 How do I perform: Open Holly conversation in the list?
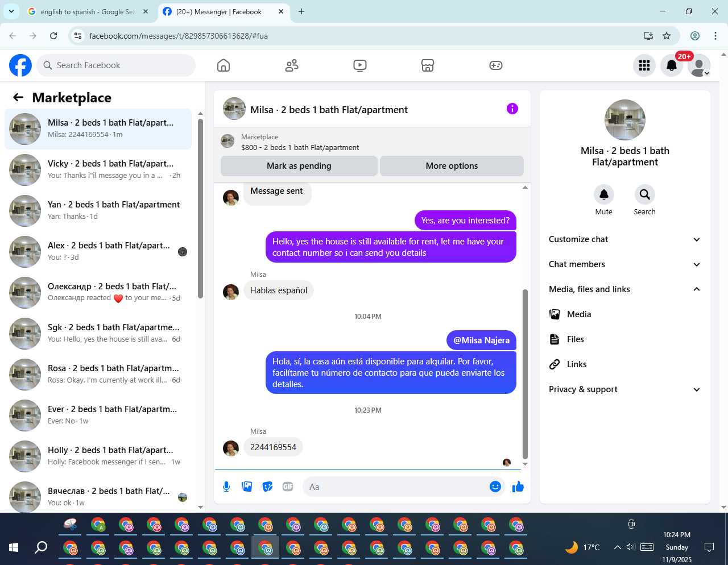pos(98,456)
